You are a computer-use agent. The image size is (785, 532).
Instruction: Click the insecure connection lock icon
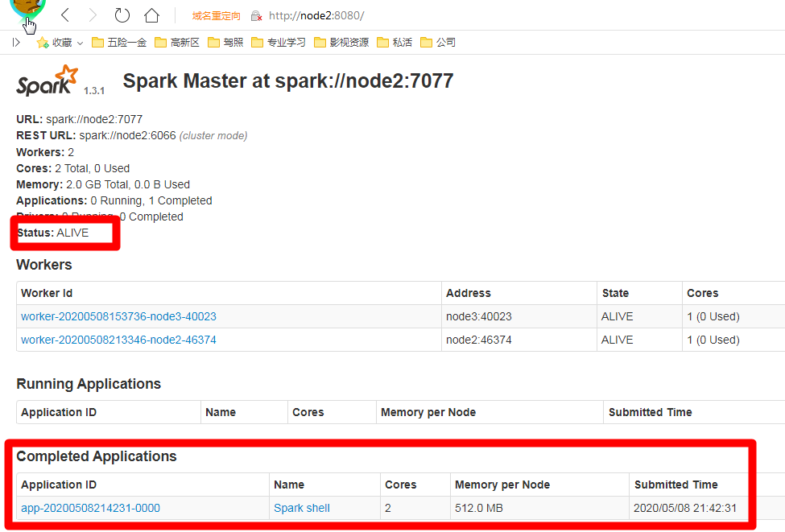pyautogui.click(x=256, y=16)
